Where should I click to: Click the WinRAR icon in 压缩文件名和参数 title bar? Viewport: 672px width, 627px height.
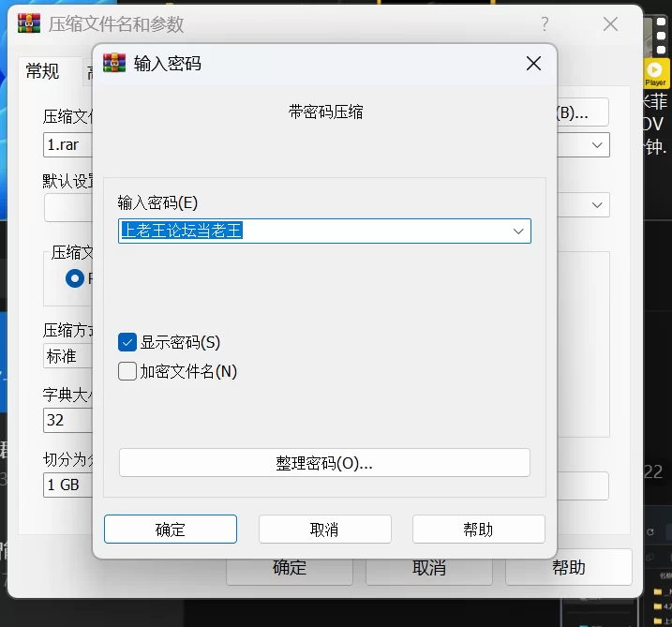28,24
